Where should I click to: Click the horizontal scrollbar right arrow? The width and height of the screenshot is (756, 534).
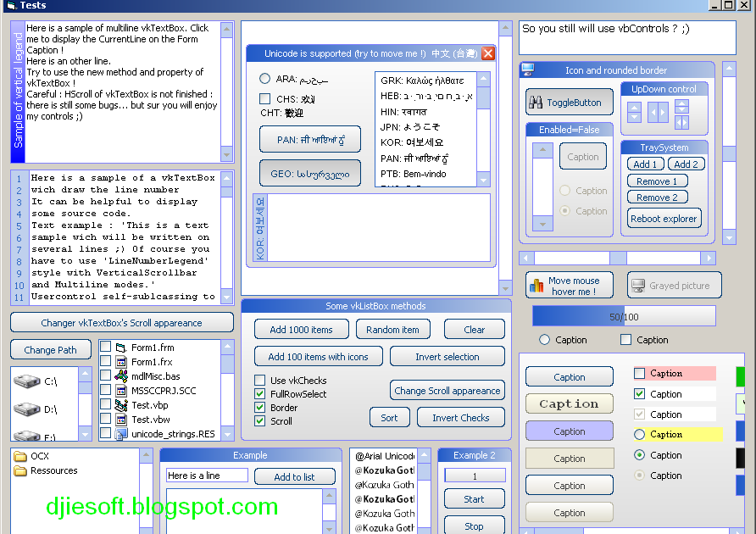click(709, 258)
